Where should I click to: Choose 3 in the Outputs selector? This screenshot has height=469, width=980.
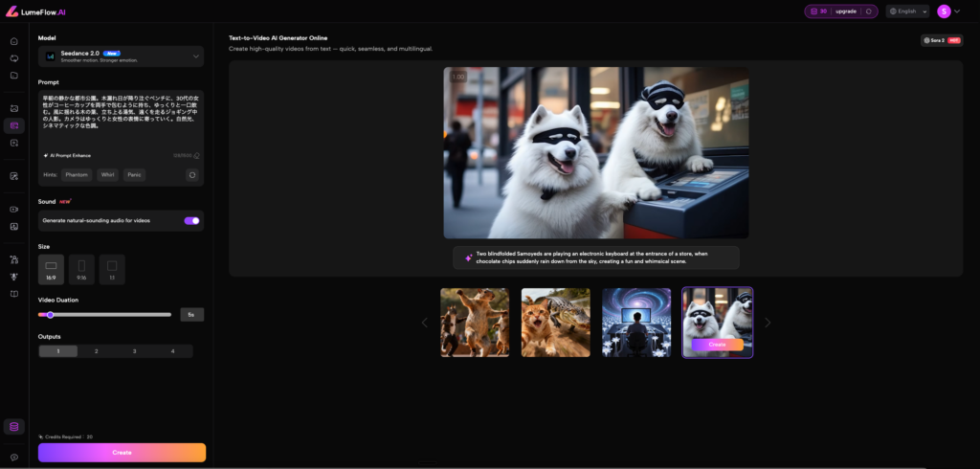point(135,351)
